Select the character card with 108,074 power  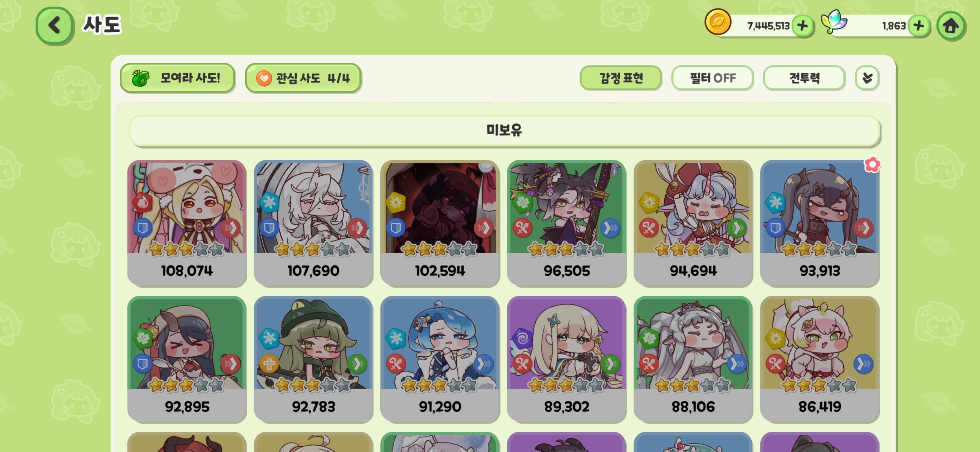tap(187, 223)
